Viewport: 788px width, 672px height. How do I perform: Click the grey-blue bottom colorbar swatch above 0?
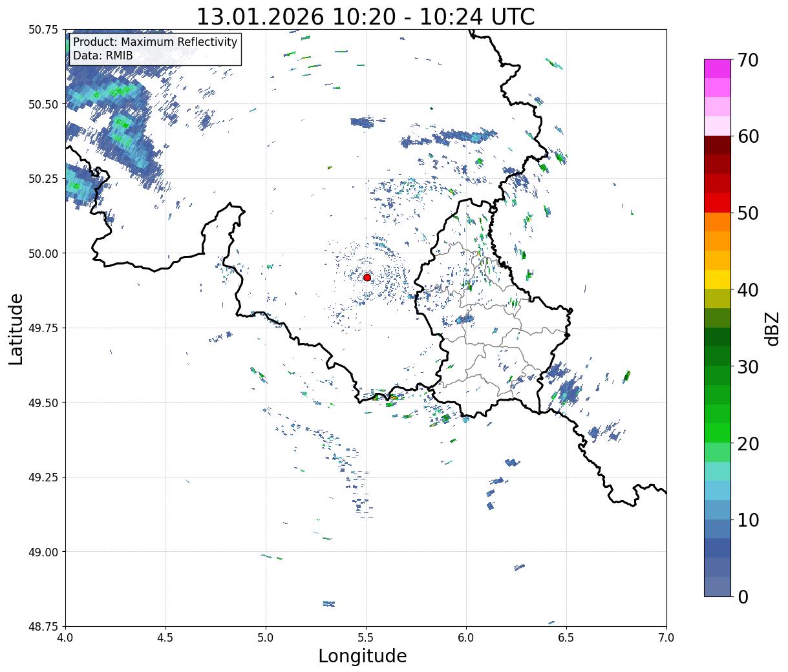click(718, 586)
